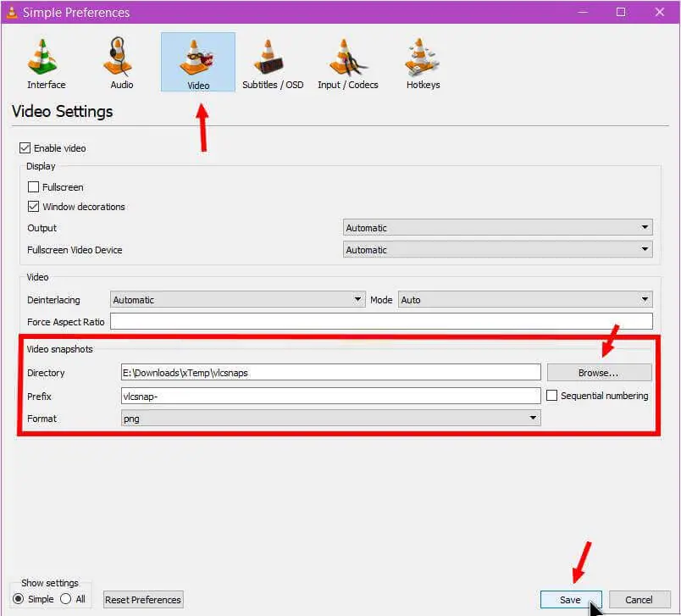Click the Output label
Viewport: 681px width, 616px height.
tap(42, 228)
